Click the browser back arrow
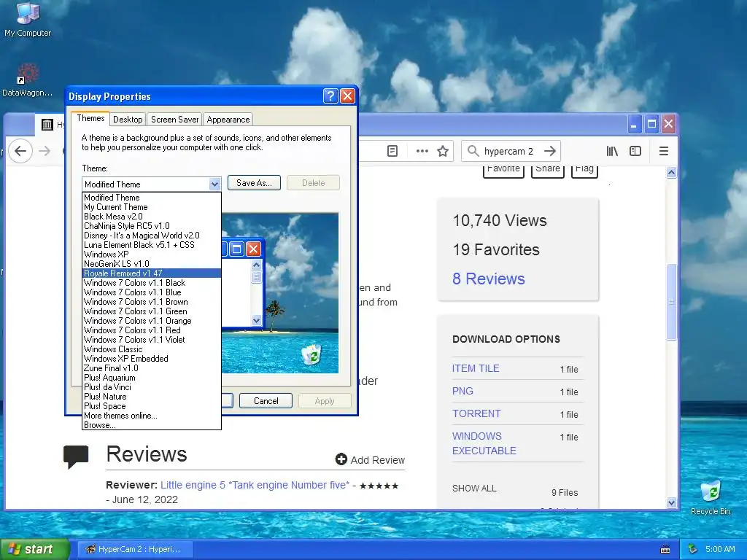The image size is (747, 560). point(20,151)
